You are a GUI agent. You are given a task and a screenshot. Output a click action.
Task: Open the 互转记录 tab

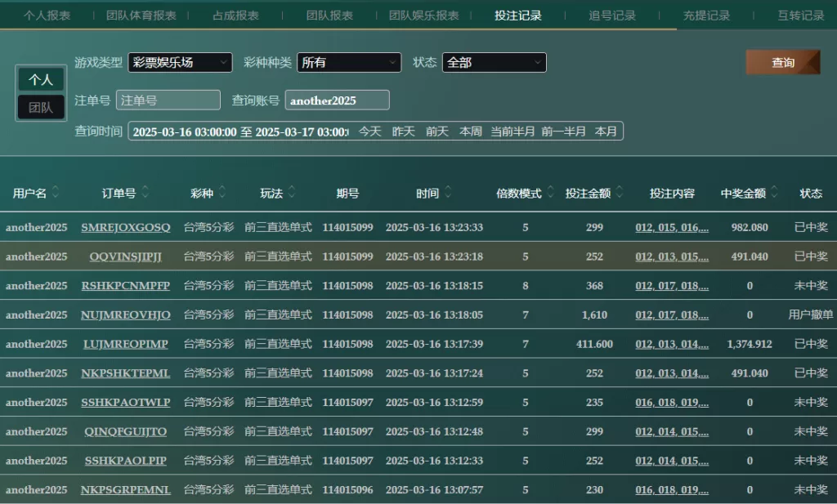click(801, 16)
